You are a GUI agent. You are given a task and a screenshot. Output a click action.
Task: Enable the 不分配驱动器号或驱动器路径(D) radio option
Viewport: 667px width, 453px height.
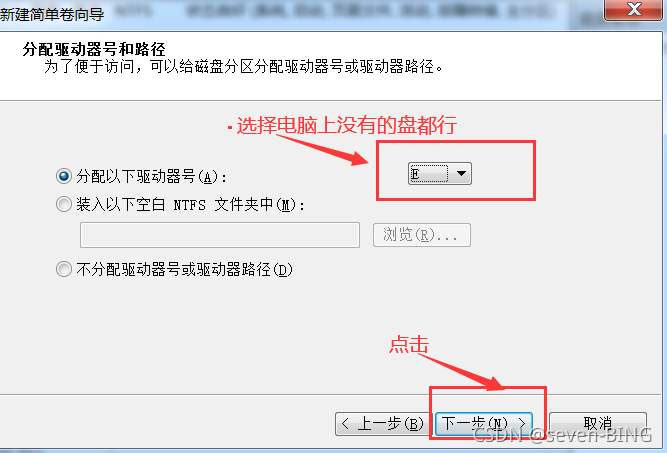coord(64,269)
